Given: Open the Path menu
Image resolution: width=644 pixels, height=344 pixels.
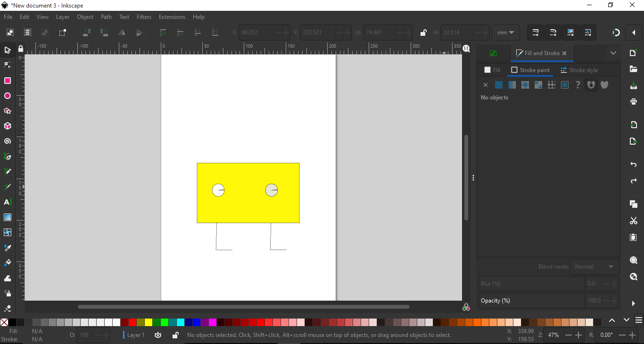Looking at the screenshot, I should (106, 17).
